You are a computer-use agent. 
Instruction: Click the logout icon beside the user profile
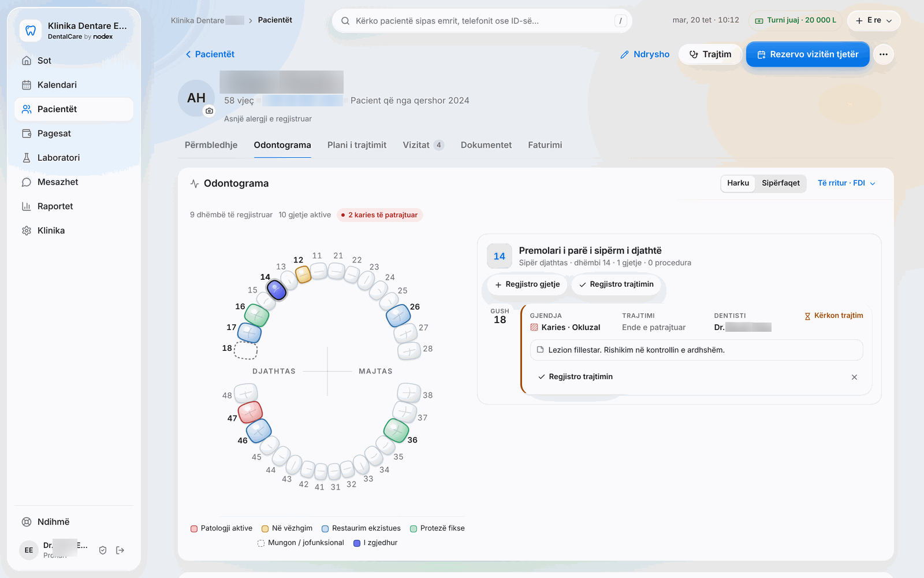point(120,550)
